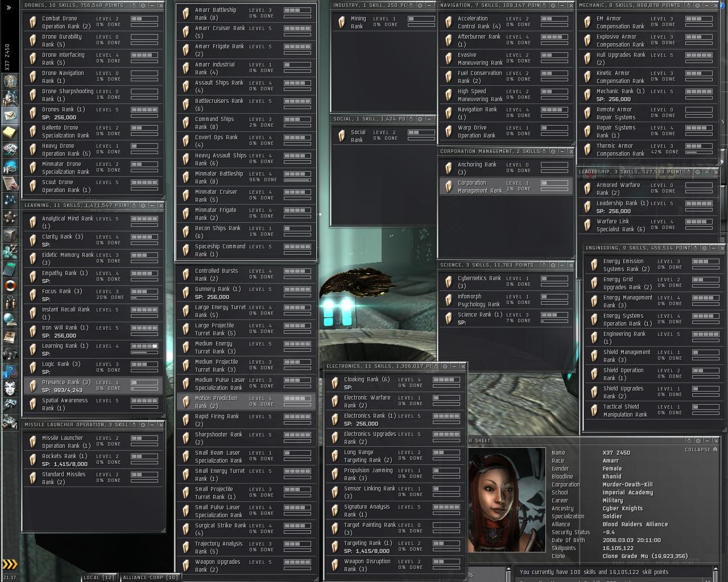Image resolution: width=728 pixels, height=582 pixels.
Task: Click the Blood Raiders Alliance name
Action: [x=635, y=525]
